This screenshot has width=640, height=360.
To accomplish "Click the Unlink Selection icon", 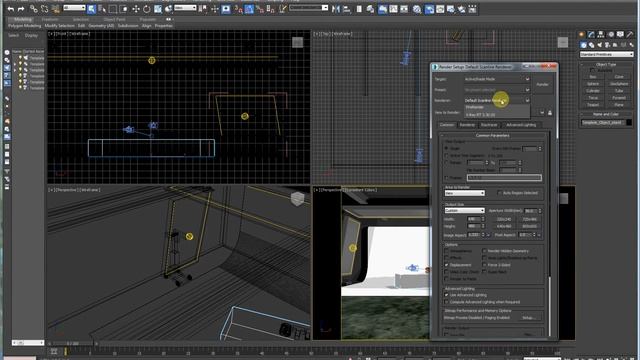I will tap(44, 9).
